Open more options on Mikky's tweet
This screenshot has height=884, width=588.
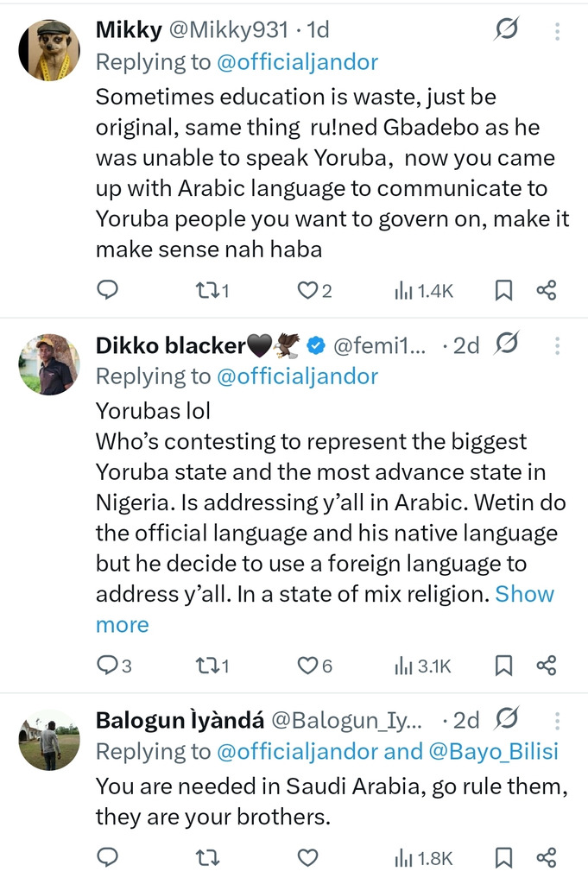click(558, 31)
